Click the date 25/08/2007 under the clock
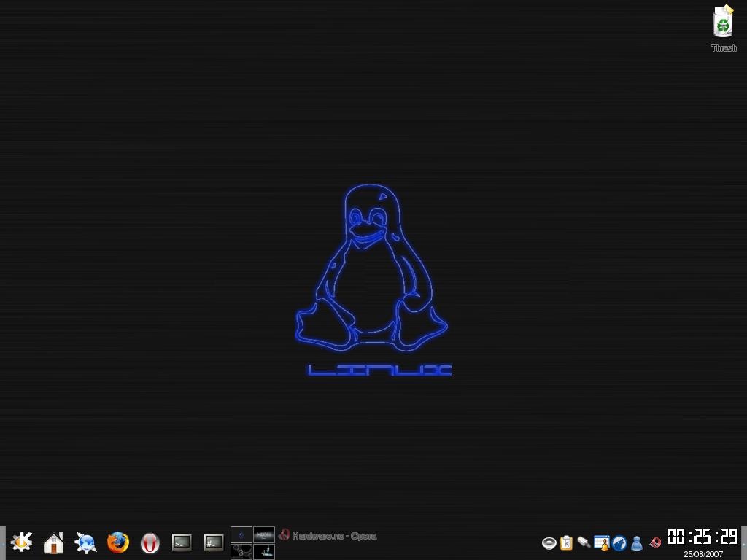 tap(703, 554)
